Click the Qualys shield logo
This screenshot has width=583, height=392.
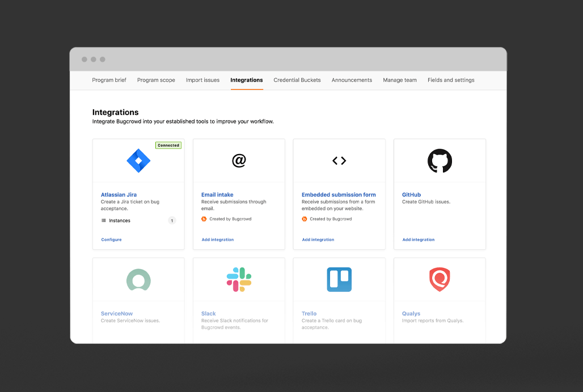click(440, 280)
